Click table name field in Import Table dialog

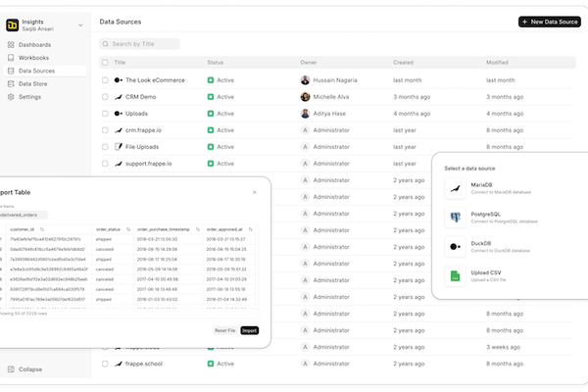[24, 215]
